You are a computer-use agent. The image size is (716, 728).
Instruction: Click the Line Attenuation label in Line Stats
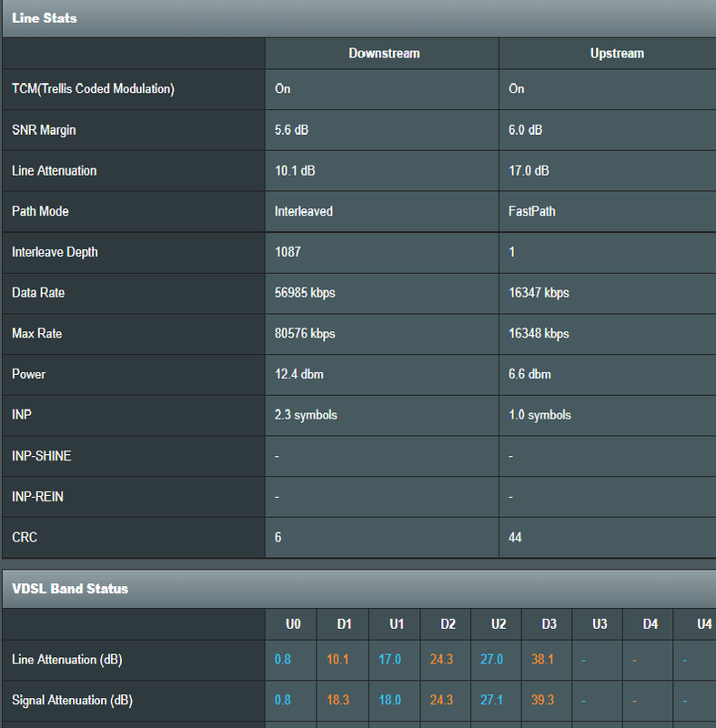point(55,171)
